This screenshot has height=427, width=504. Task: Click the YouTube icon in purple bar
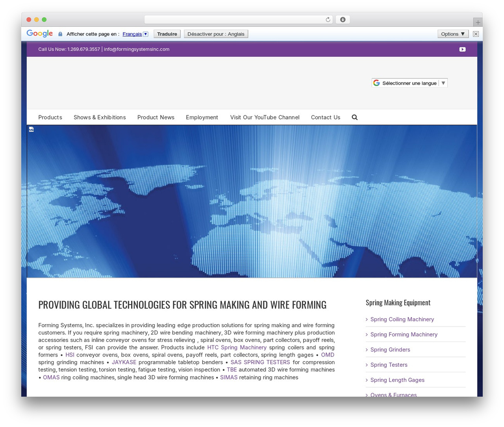[462, 49]
